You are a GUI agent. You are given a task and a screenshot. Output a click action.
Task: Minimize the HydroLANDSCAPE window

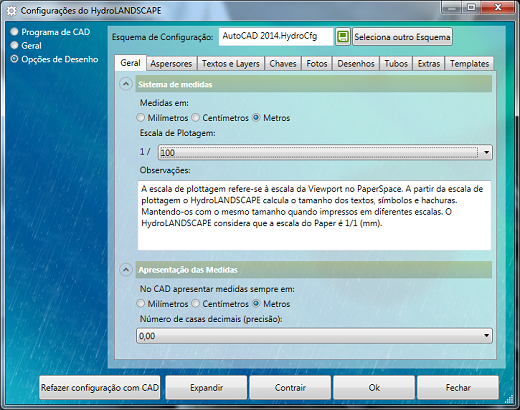(x=452, y=8)
